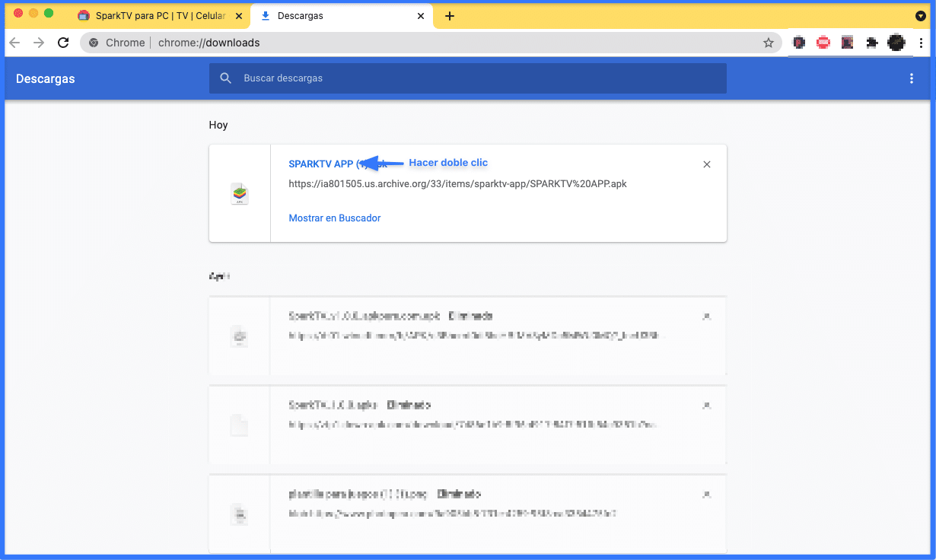Viewport: 936px width, 560px height.
Task: Select the Descargas tab
Action: click(x=335, y=16)
